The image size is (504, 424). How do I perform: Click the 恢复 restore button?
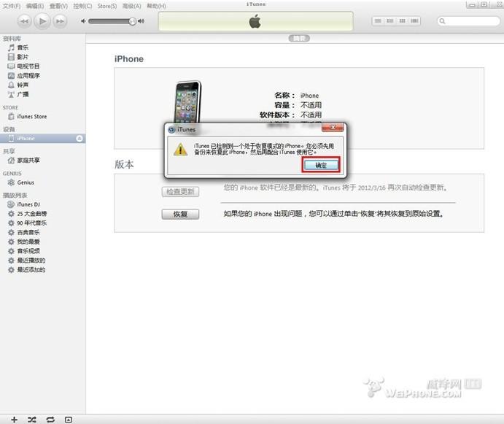(180, 214)
